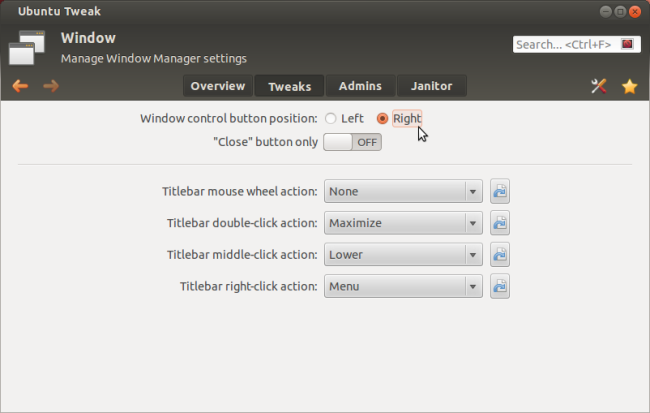The width and height of the screenshot is (650, 413).
Task: Switch to the Admins tab
Action: (x=360, y=86)
